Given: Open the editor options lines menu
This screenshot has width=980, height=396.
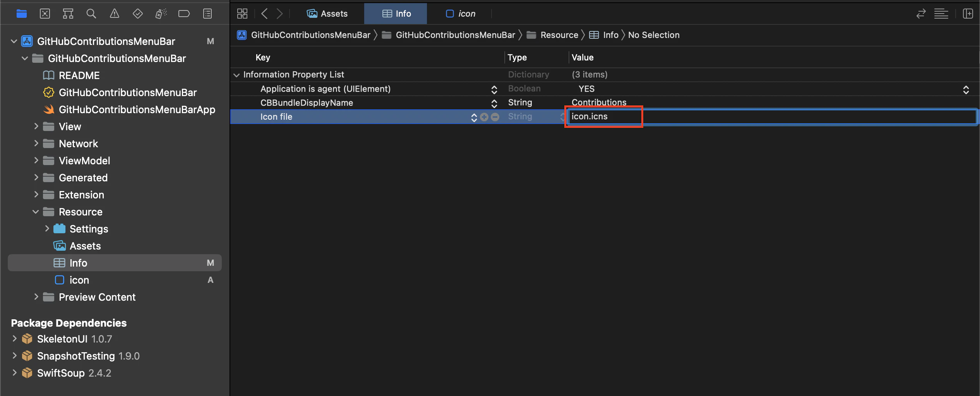Looking at the screenshot, I should click(941, 14).
